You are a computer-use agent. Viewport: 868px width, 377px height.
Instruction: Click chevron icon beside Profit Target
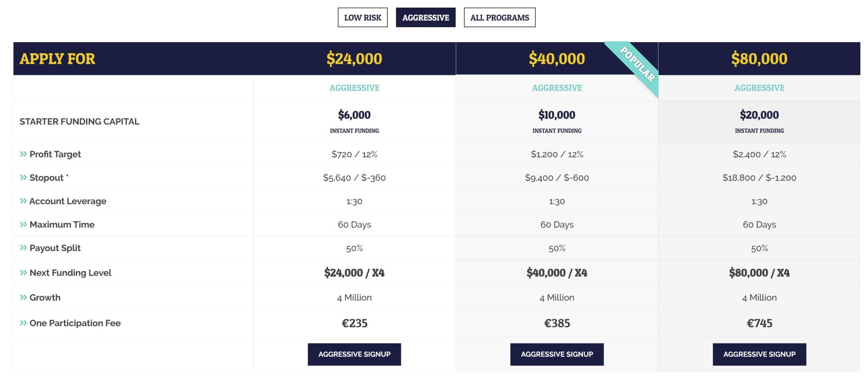(x=23, y=154)
